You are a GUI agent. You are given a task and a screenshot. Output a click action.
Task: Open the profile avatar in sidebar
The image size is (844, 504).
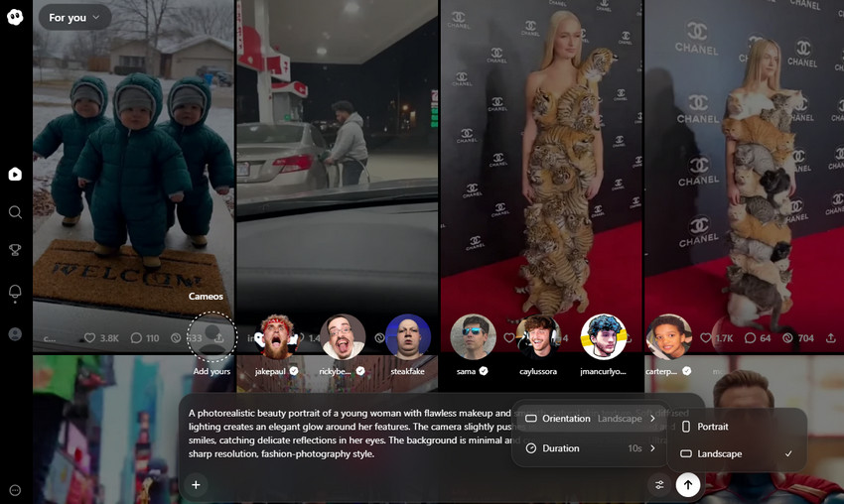click(15, 334)
